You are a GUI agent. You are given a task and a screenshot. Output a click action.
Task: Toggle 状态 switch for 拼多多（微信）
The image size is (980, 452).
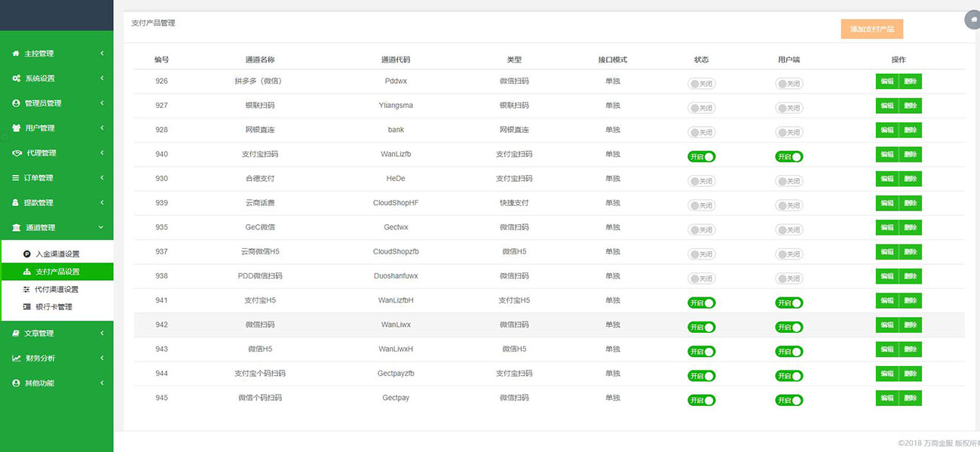click(x=701, y=84)
